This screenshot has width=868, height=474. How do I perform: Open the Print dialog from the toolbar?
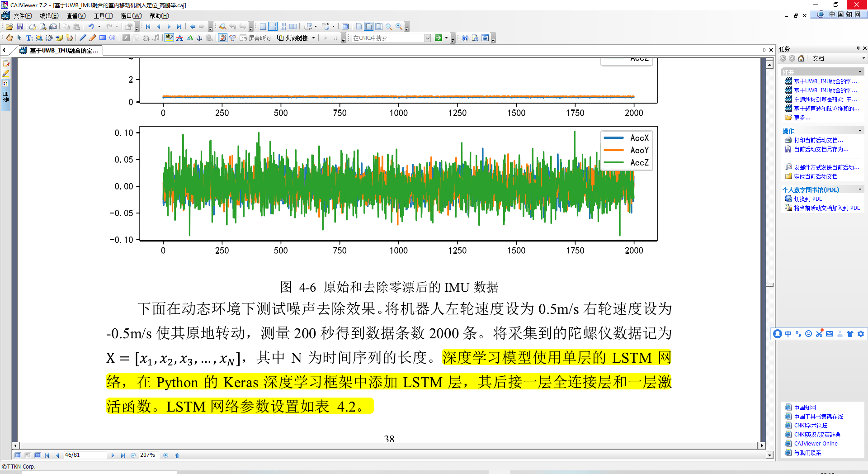click(x=33, y=27)
